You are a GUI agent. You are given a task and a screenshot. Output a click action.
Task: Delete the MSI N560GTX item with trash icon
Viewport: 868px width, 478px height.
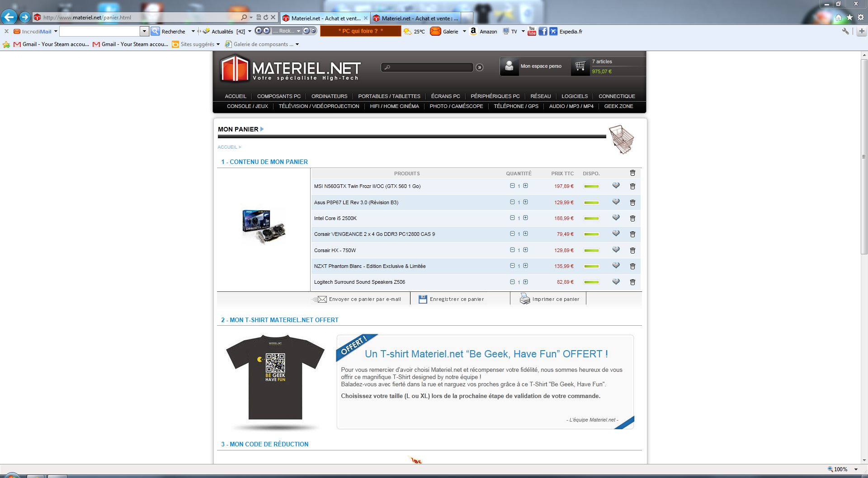point(632,186)
